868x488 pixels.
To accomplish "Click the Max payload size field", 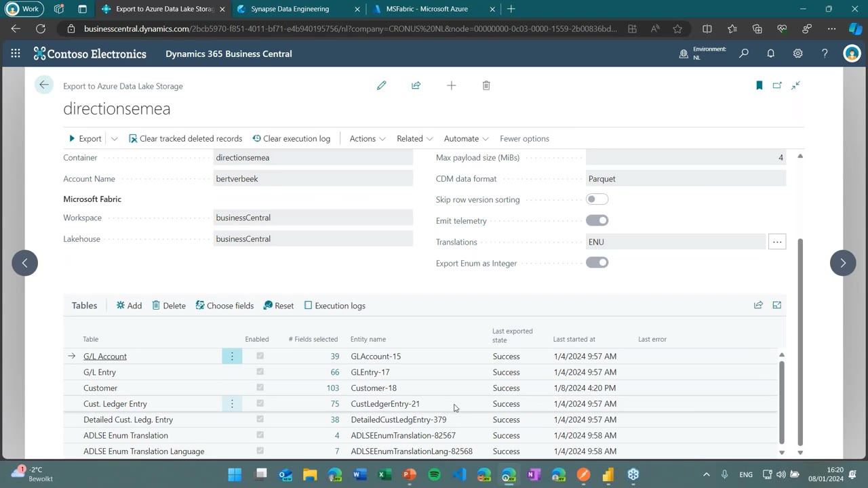I will pos(686,157).
